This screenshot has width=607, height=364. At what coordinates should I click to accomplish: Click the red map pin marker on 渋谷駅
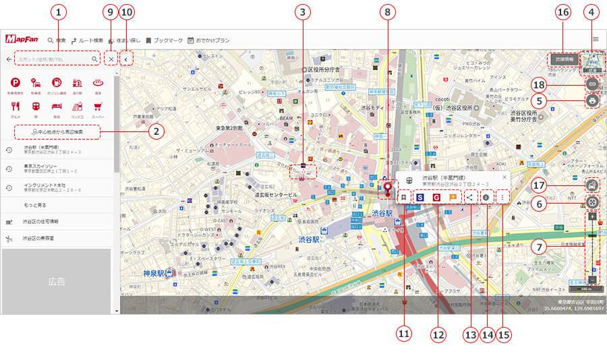click(x=388, y=189)
